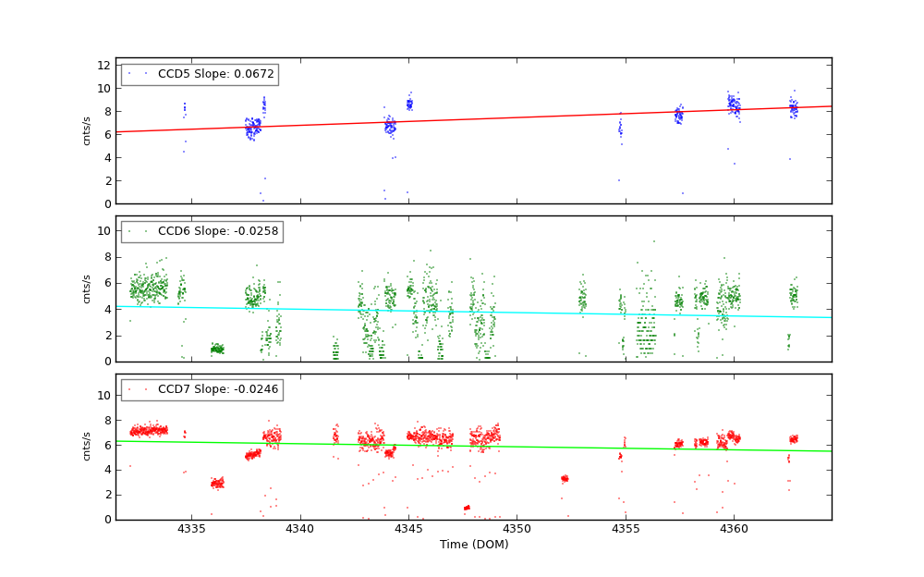Click the CCD5 Slope legend box
This screenshot has height=577, width=924.
coord(199,74)
